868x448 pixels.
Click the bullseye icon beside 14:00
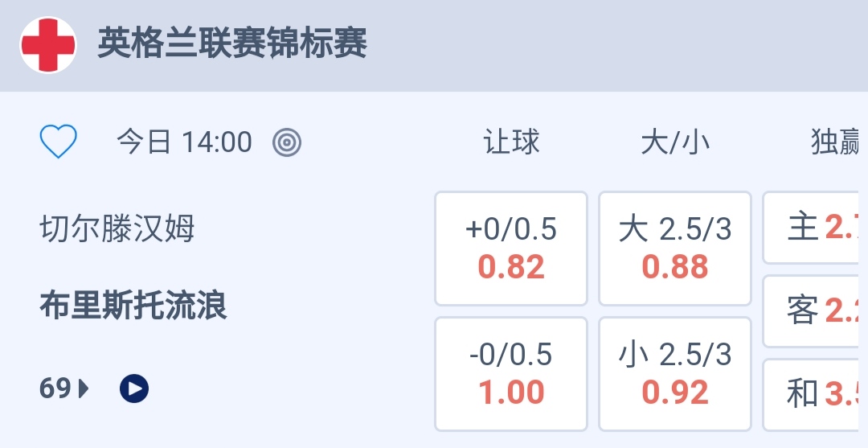click(x=287, y=143)
